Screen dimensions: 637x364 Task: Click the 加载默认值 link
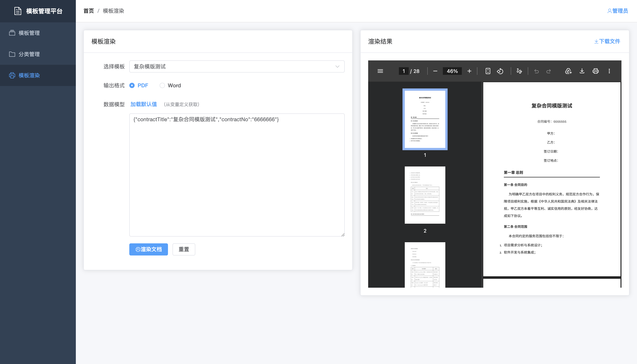coord(143,104)
